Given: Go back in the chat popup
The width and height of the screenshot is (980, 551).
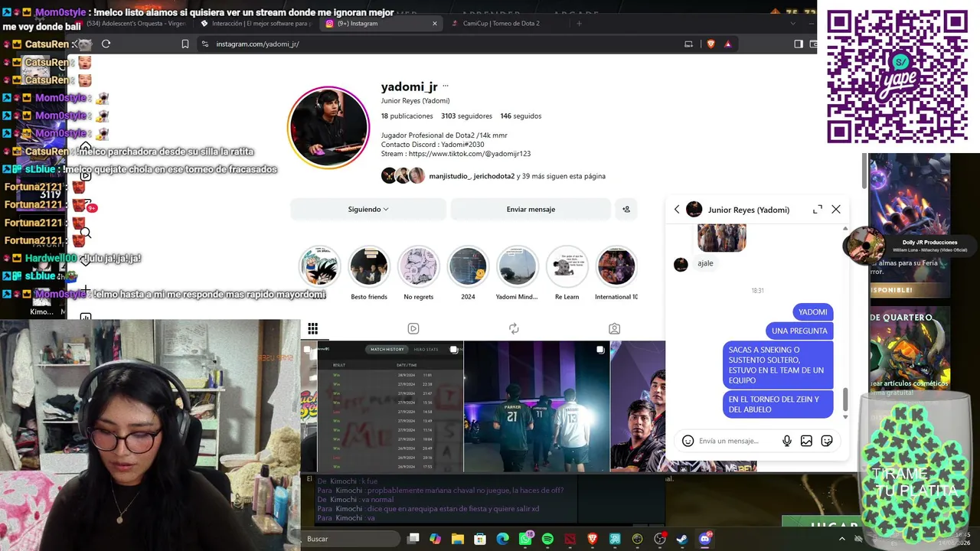Looking at the screenshot, I should 677,210.
